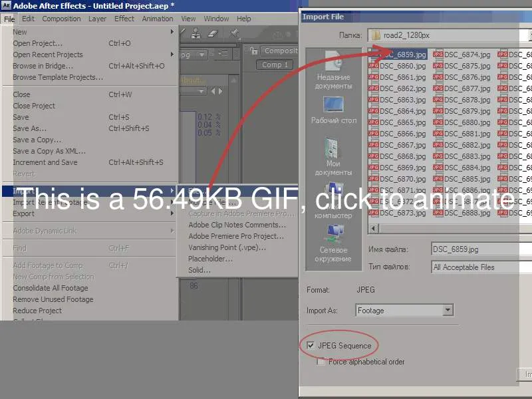Select Solid... in Import submenu
Screen dimensions: 532x399
coord(237,271)
